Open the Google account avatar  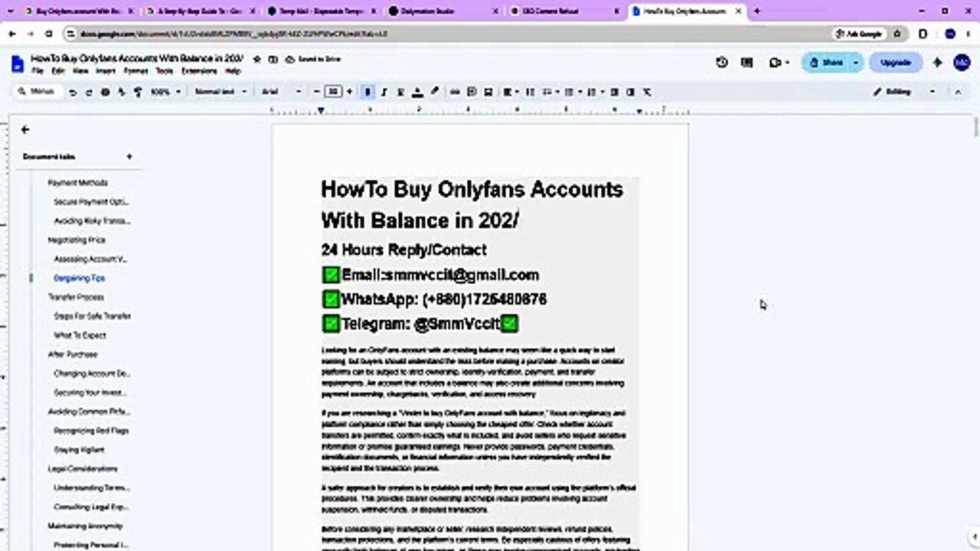pos(962,63)
